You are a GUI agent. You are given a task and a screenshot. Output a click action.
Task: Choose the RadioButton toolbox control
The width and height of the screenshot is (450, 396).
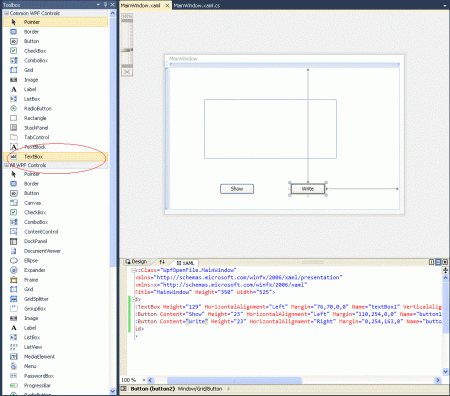click(55, 108)
